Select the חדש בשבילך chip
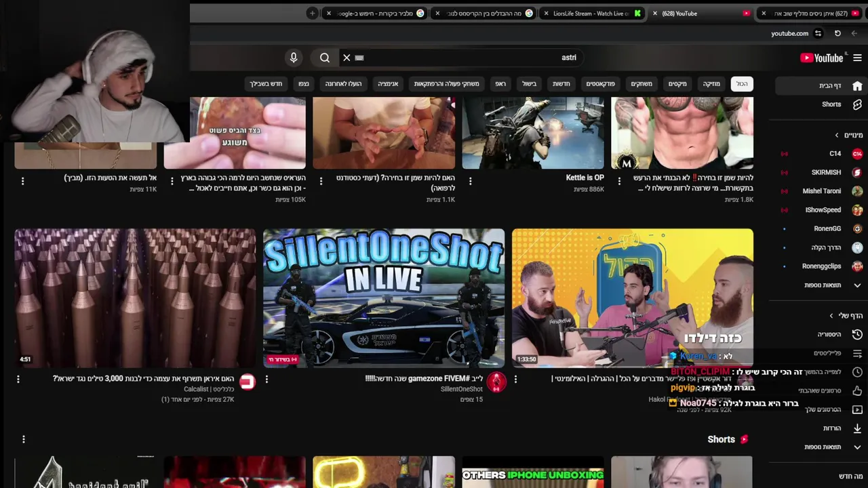The image size is (868, 488). 266,84
